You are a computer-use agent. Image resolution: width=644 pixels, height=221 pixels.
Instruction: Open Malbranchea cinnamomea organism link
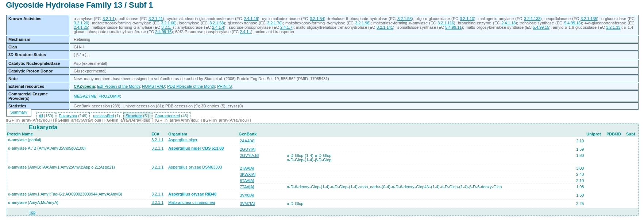coord(192,202)
